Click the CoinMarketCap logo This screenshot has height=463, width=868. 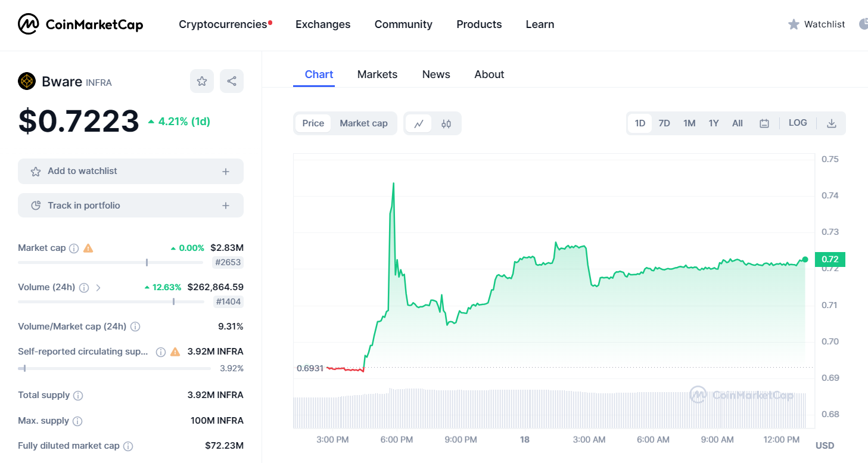click(80, 24)
